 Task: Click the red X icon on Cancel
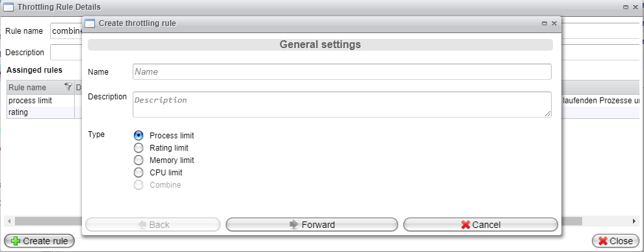coord(466,225)
